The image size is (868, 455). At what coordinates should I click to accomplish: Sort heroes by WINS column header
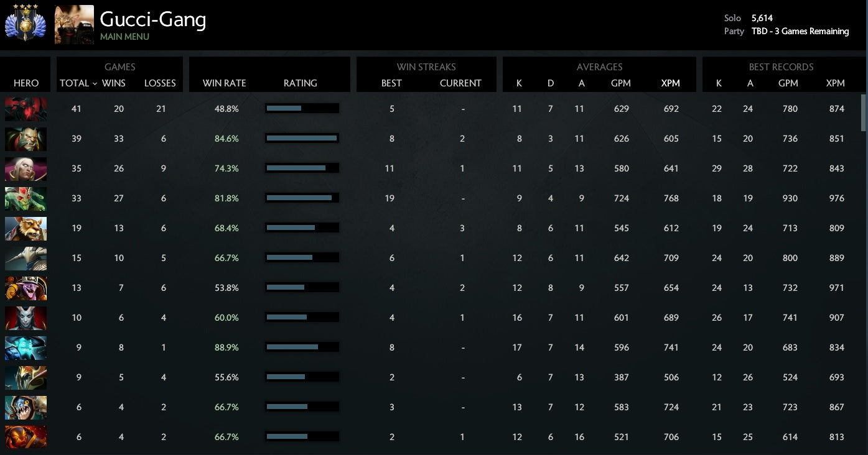click(114, 83)
